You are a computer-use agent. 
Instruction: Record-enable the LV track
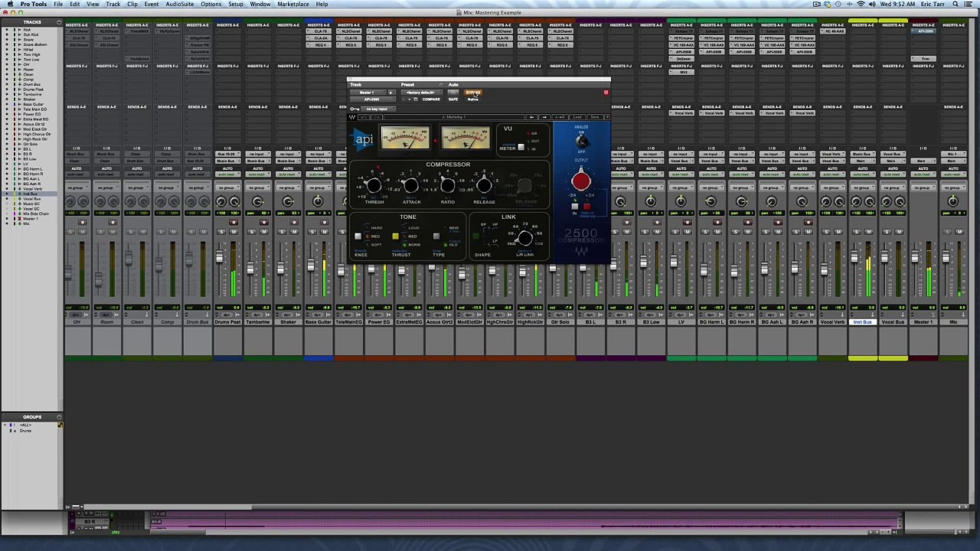click(x=687, y=223)
